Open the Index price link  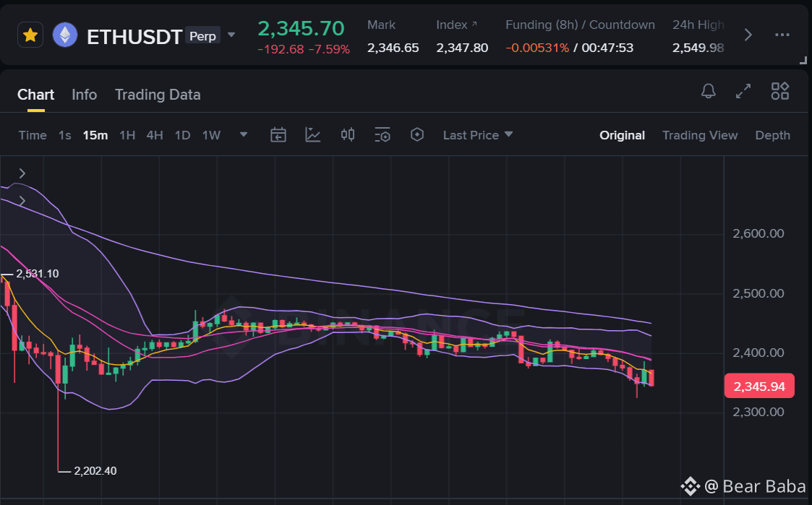coord(457,25)
